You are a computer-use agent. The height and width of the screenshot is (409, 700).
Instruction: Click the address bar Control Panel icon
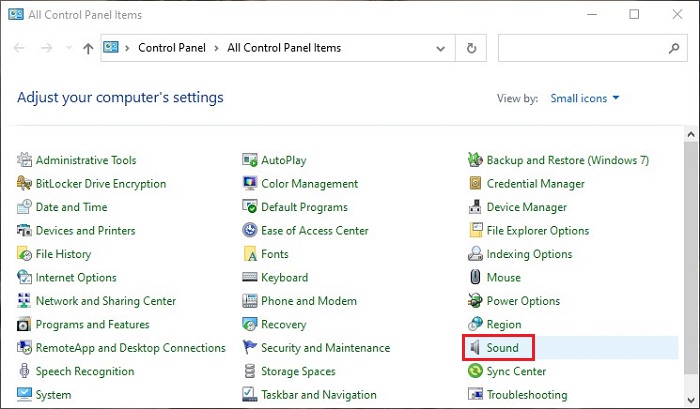[x=111, y=47]
